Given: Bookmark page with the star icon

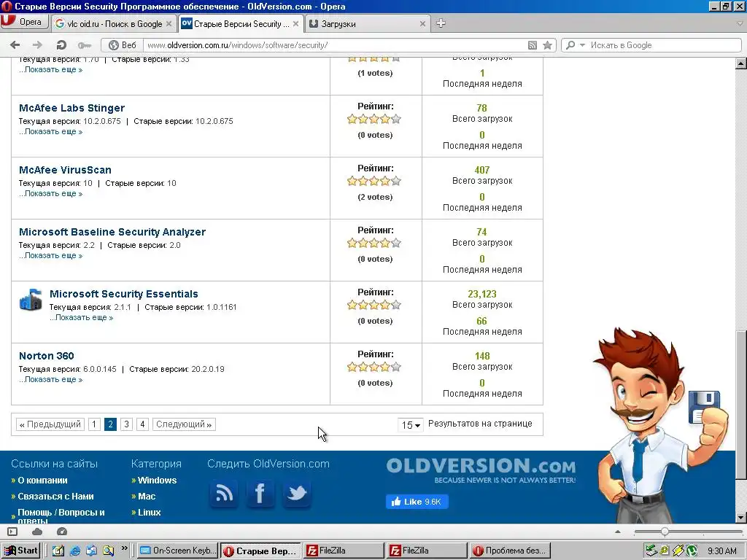Looking at the screenshot, I should tap(547, 45).
